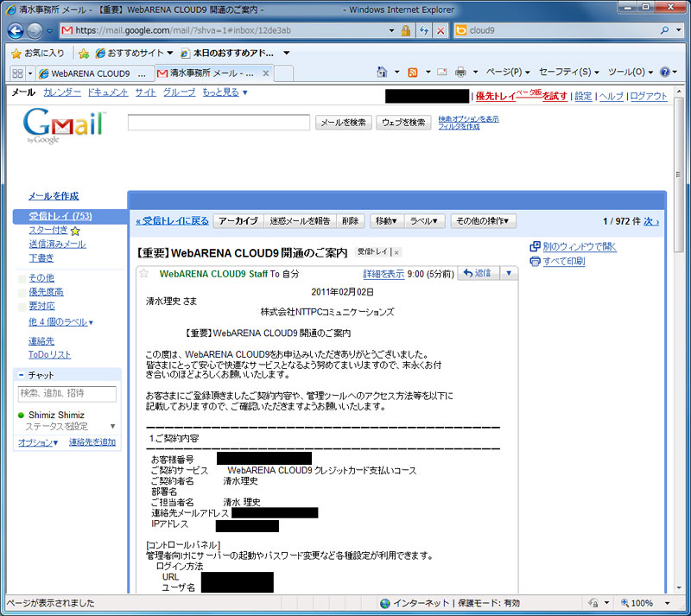691x616 pixels.
Task: Click the open-in-new-window icon
Action: [535, 246]
